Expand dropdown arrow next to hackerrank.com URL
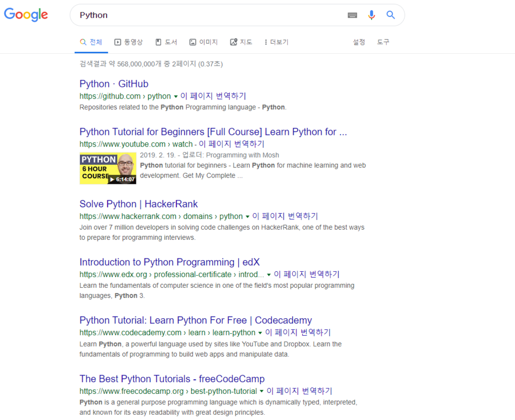The width and height of the screenshot is (515, 420). (248, 217)
